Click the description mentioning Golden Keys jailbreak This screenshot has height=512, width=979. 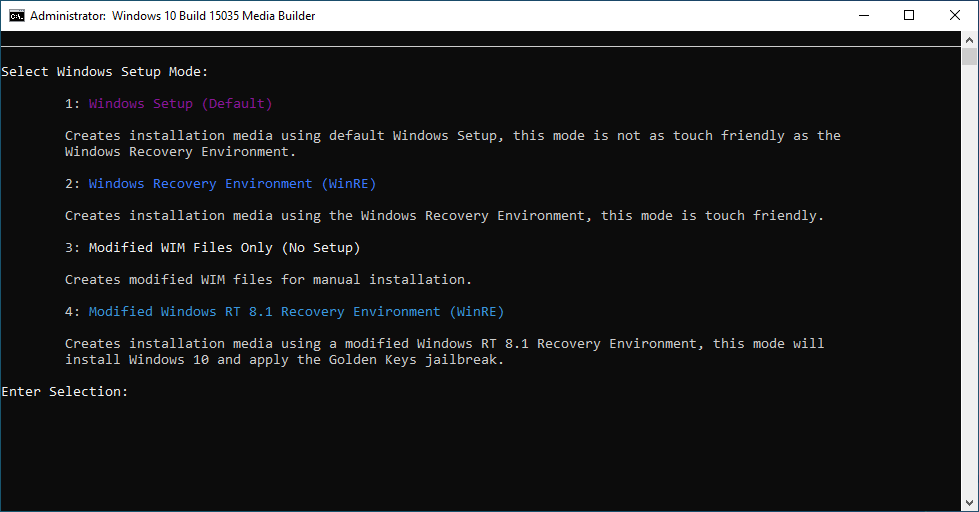444,352
